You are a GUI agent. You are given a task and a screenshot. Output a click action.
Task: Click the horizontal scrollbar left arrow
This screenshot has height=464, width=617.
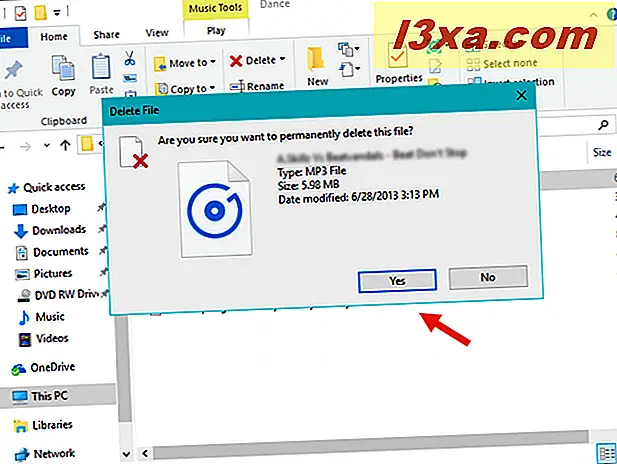click(145, 453)
